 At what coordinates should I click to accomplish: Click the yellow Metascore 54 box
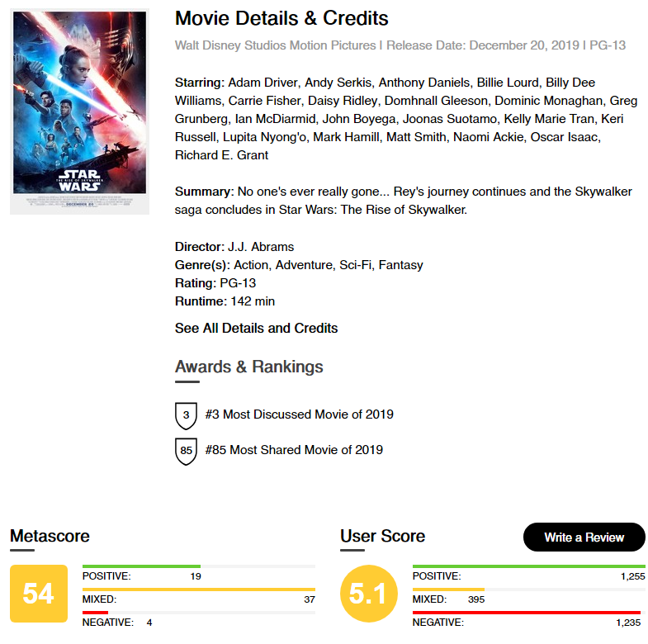(x=39, y=593)
